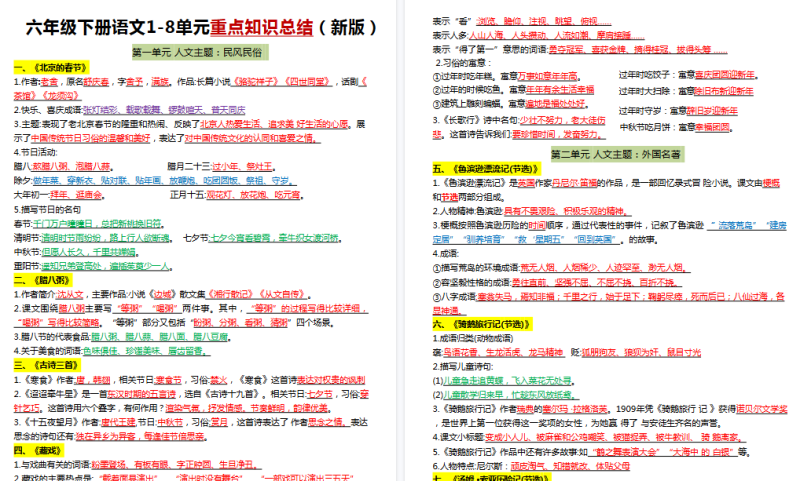Click the red author name '丹尼尔·笛福'

574,183
